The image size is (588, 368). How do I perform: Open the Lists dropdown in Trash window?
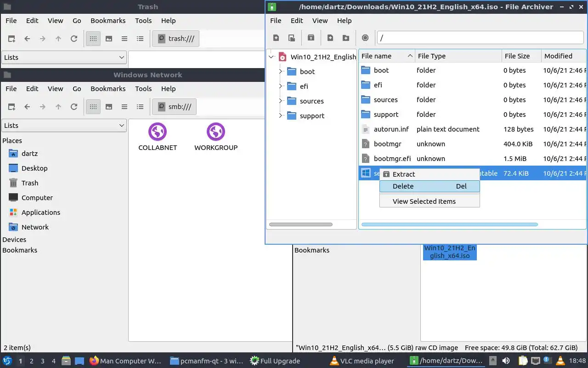pos(64,57)
